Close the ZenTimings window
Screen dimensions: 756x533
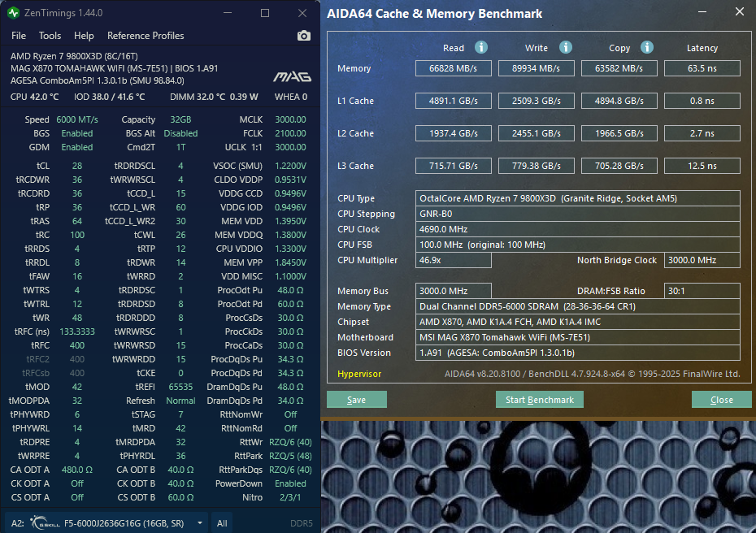302,13
